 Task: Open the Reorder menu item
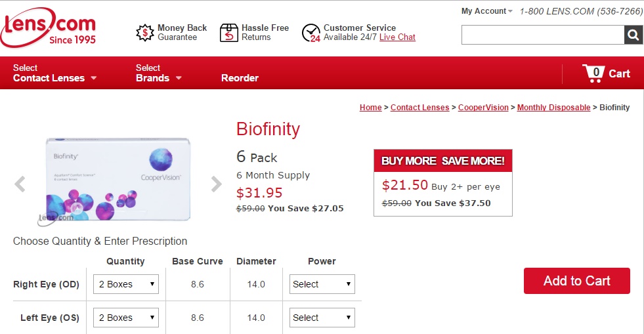pyautogui.click(x=240, y=78)
